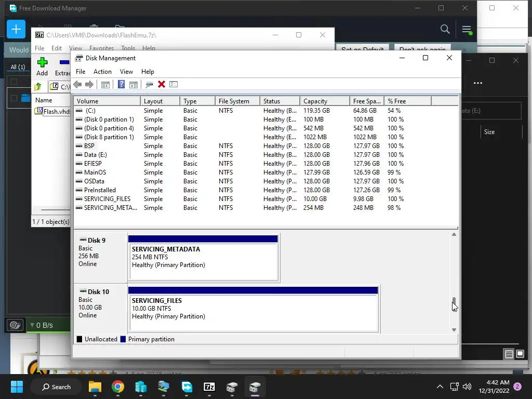Screen dimensions: 532x399
Task: Click scroll down arrow in disk graphical pane
Action: click(x=454, y=330)
